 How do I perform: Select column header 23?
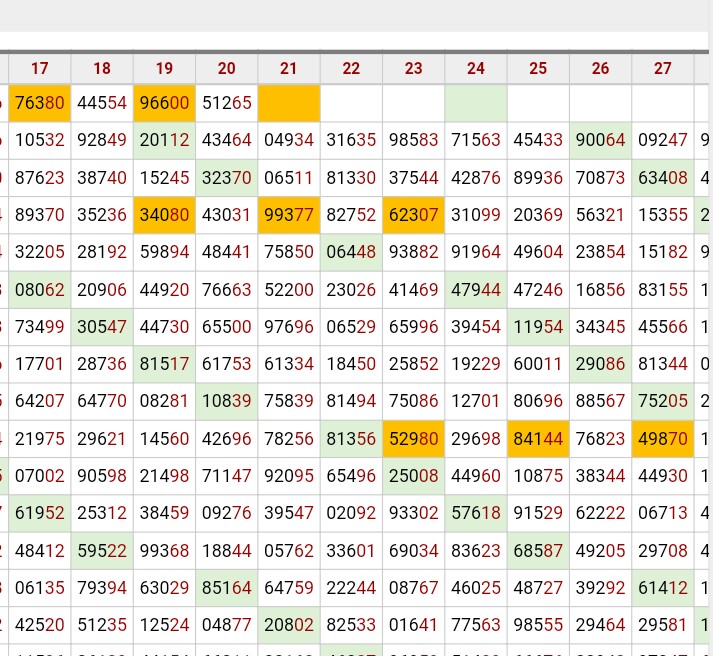(x=413, y=69)
